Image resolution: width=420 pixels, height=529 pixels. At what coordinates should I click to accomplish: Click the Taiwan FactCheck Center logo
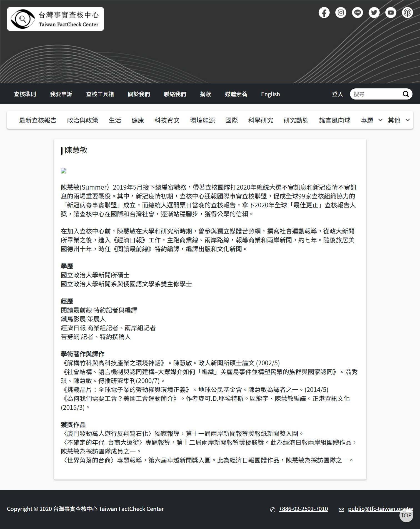point(56,19)
